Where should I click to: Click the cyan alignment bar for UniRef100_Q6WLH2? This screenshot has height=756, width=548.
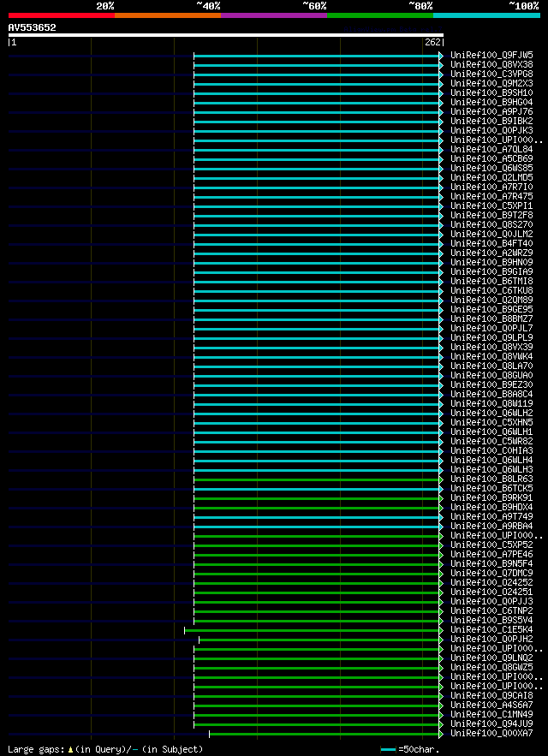[317, 414]
